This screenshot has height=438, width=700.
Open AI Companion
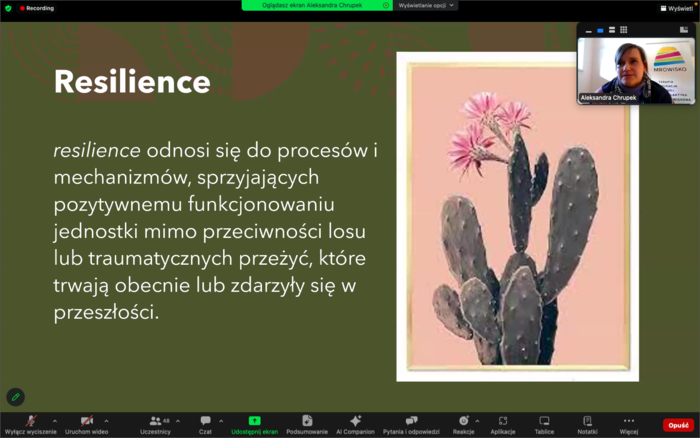[x=355, y=424]
